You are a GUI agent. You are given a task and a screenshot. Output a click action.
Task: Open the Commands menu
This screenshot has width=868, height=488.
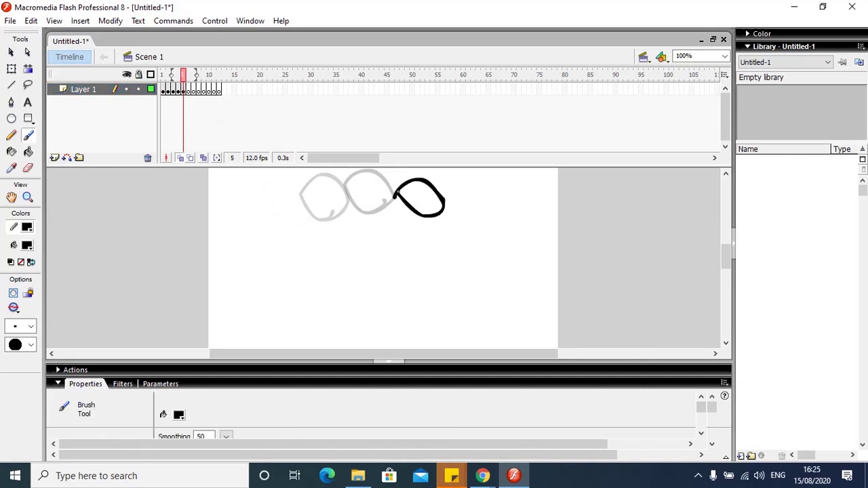(174, 21)
